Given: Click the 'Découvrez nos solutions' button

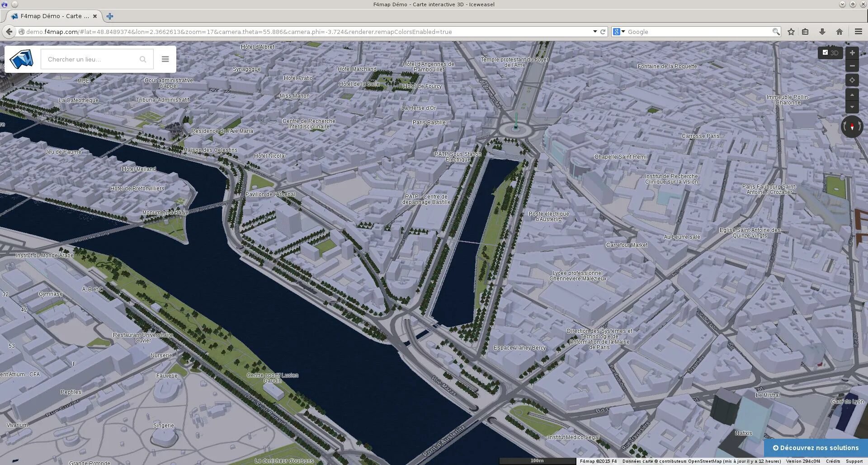Looking at the screenshot, I should coord(816,448).
